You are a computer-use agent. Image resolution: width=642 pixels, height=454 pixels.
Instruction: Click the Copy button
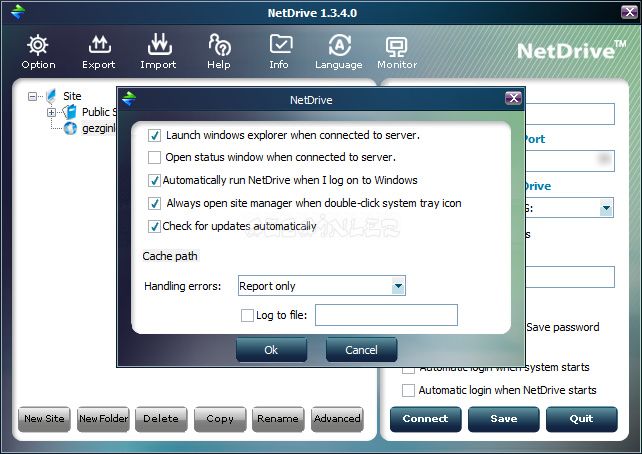coord(220,419)
